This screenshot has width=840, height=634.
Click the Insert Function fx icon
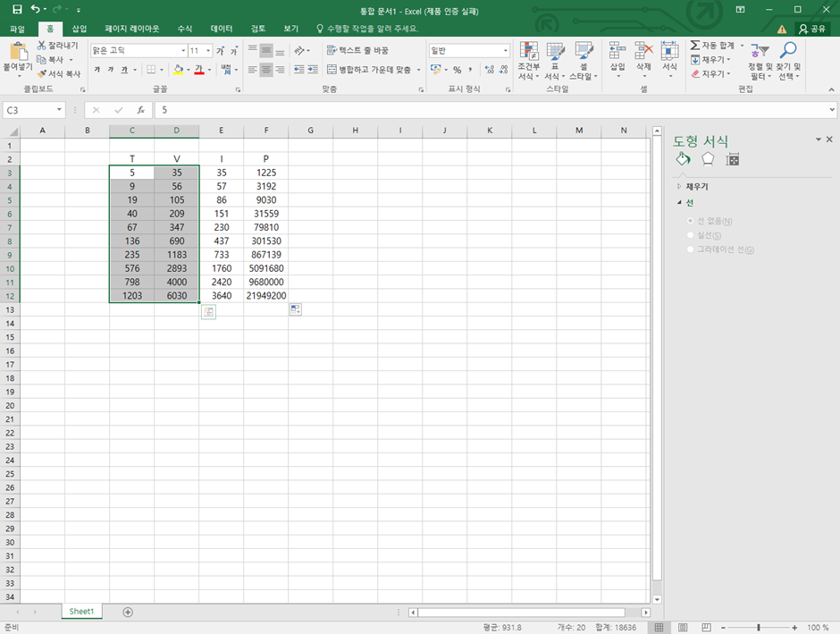(x=141, y=110)
